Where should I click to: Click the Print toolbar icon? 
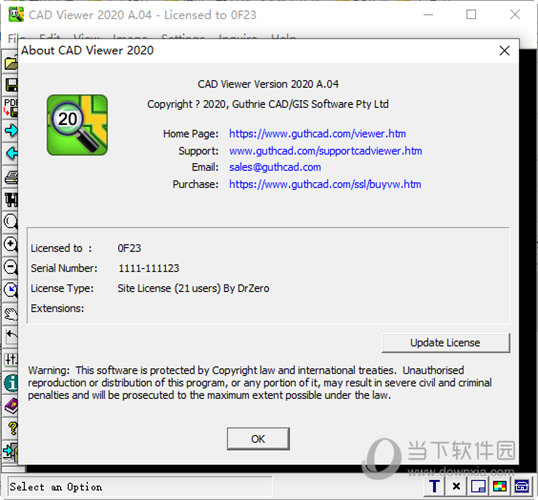pos(11,177)
